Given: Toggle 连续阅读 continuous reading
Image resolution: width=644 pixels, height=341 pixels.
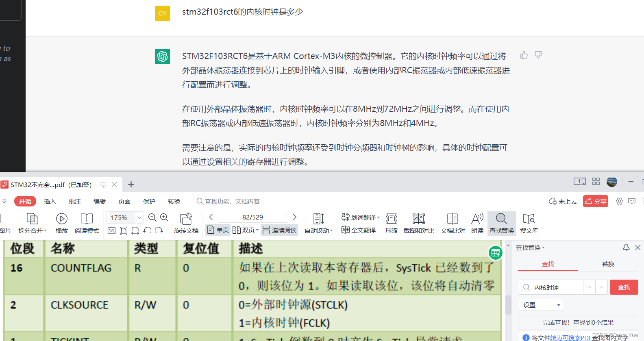Looking at the screenshot, I should click(280, 230).
